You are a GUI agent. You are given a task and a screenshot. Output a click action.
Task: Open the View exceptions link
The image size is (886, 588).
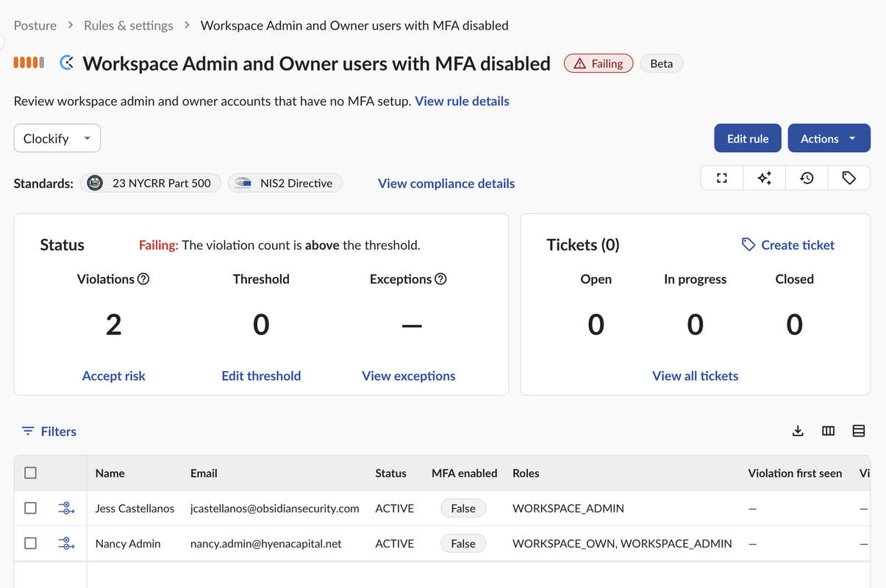click(x=409, y=376)
